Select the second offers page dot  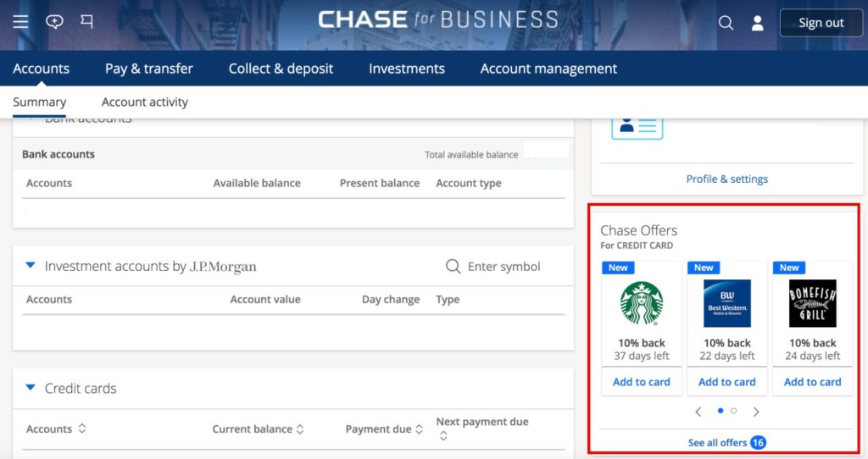(733, 411)
